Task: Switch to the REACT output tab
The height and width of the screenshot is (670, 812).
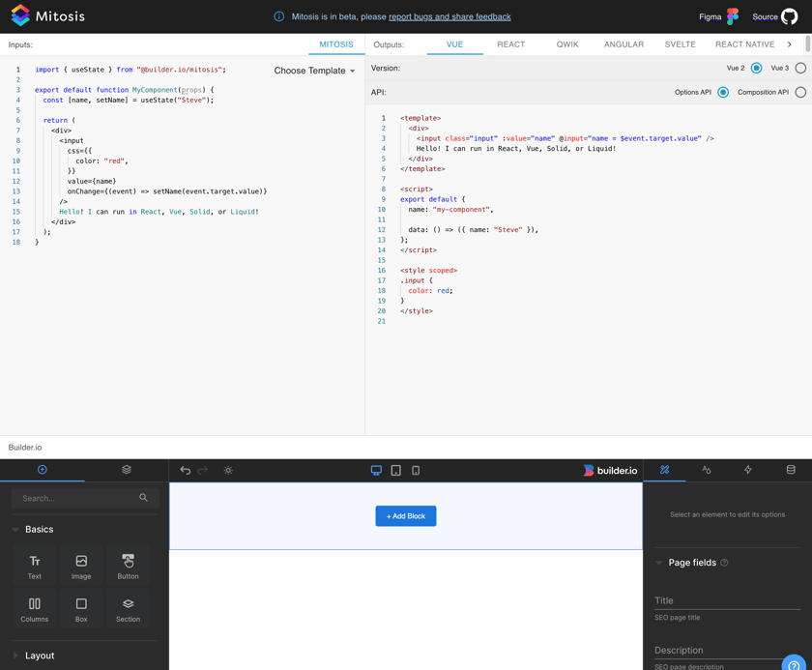Action: click(x=511, y=44)
